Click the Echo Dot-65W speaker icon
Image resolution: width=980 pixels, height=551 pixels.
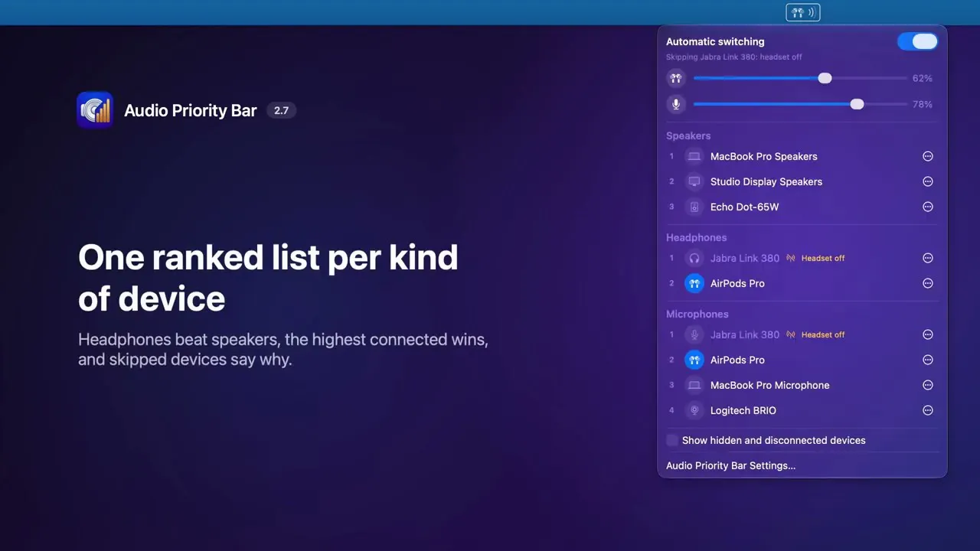pos(694,207)
